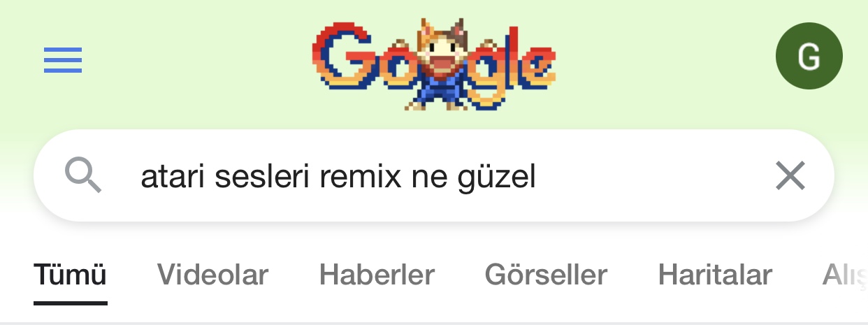This screenshot has width=868, height=325.
Task: Click the cat character in the doodle
Action: [x=438, y=64]
